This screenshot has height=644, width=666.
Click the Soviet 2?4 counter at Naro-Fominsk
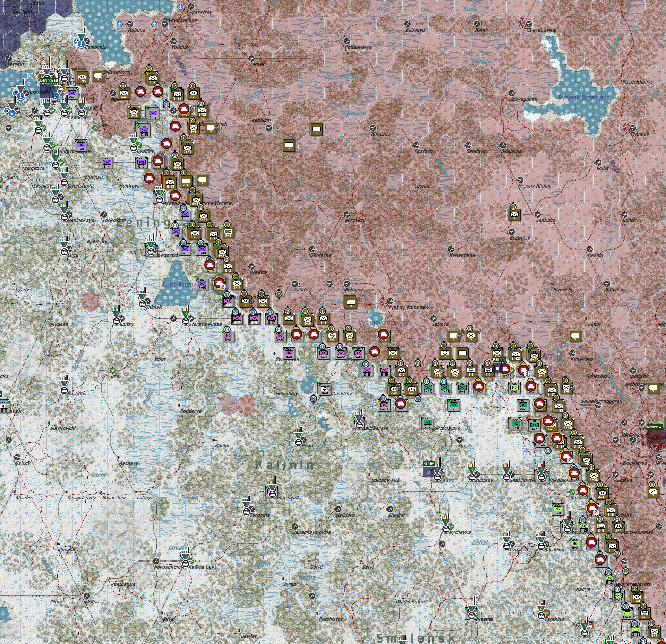(618, 527)
